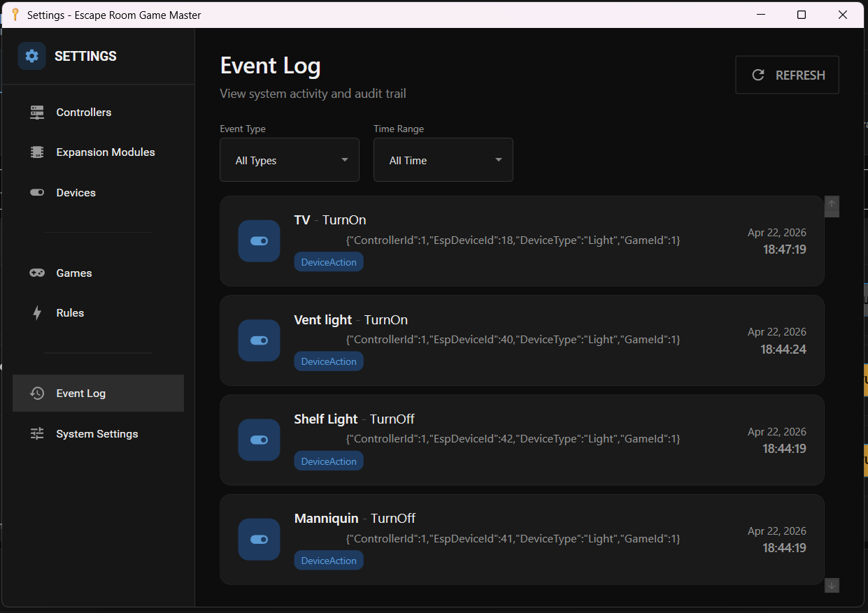Navigate to the Games section

98,273
